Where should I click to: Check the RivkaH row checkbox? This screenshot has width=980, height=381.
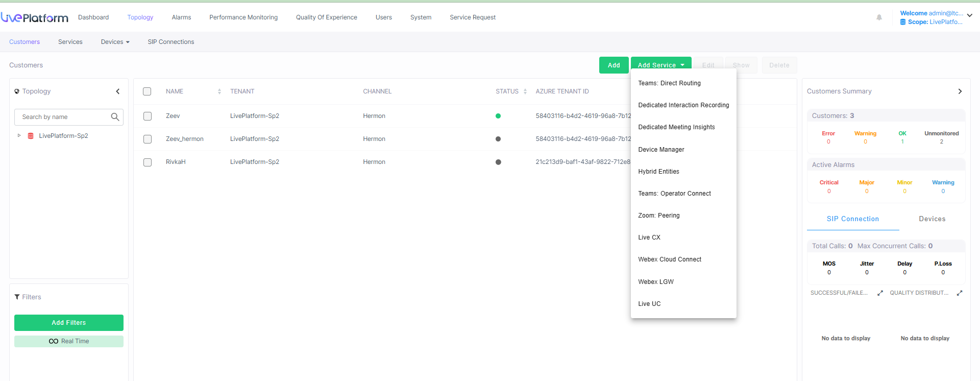click(148, 162)
